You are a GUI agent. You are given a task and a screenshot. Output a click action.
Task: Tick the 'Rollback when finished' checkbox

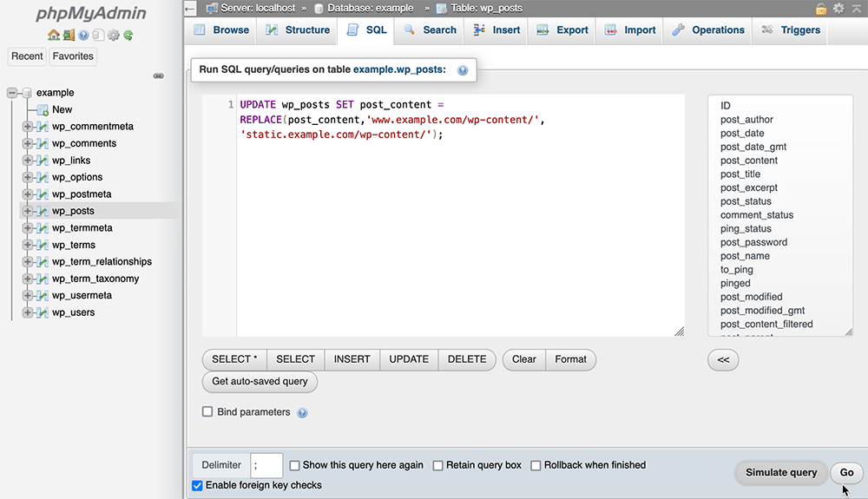[x=536, y=465]
